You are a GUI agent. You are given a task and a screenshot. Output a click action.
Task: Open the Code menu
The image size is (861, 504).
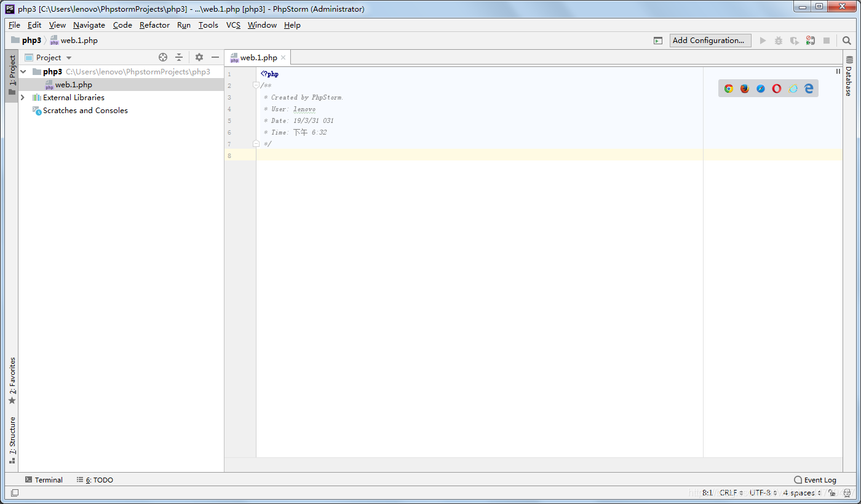pos(122,25)
